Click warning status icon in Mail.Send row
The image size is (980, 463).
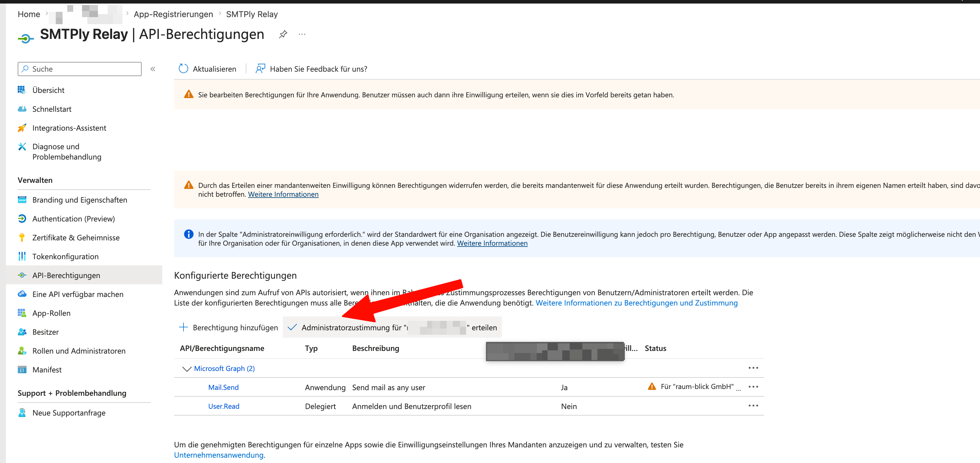click(x=652, y=387)
